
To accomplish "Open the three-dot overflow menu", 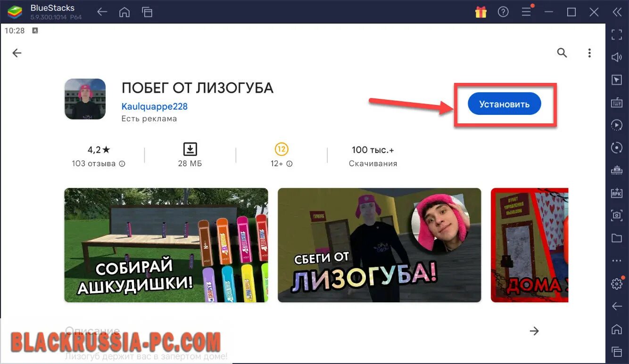I will [589, 53].
